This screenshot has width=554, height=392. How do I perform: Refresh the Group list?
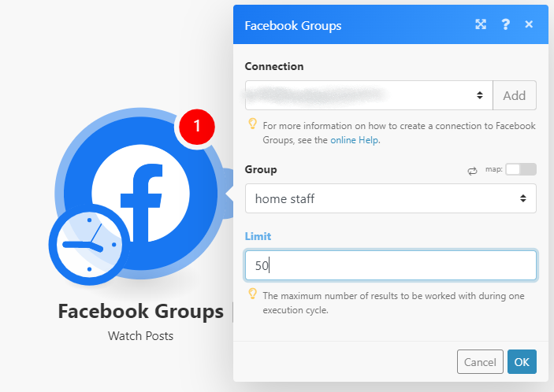472,171
